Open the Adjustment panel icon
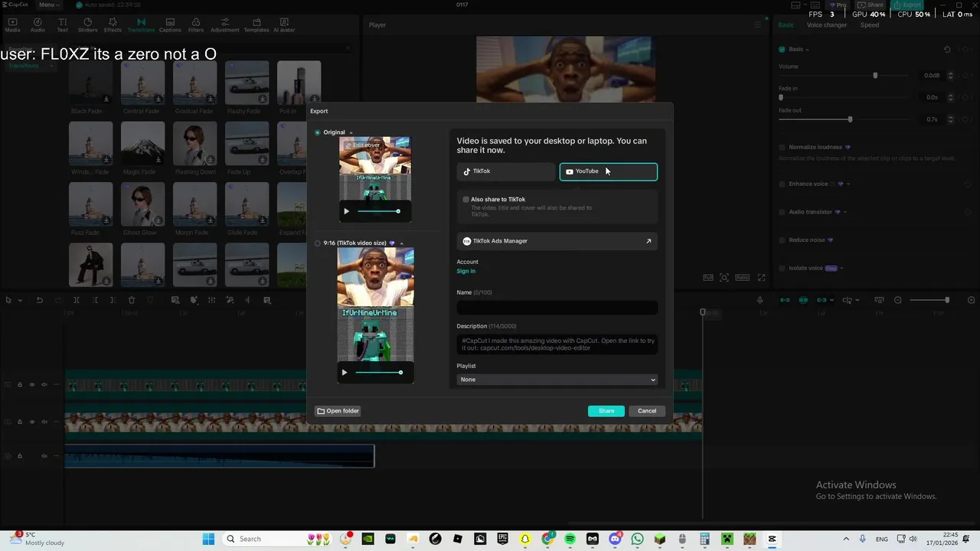Screen dimensions: 980x551 click(x=225, y=25)
